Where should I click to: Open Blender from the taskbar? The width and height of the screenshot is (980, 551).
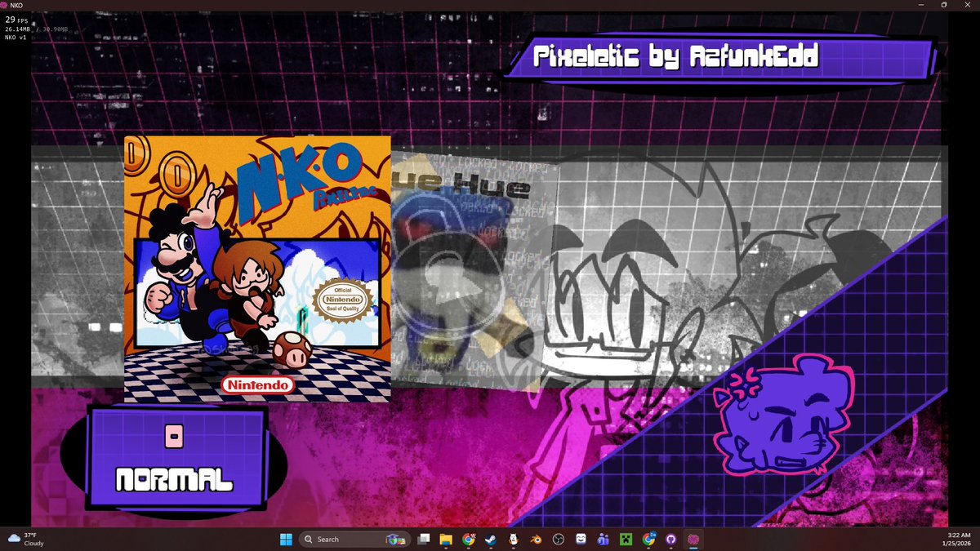536,540
